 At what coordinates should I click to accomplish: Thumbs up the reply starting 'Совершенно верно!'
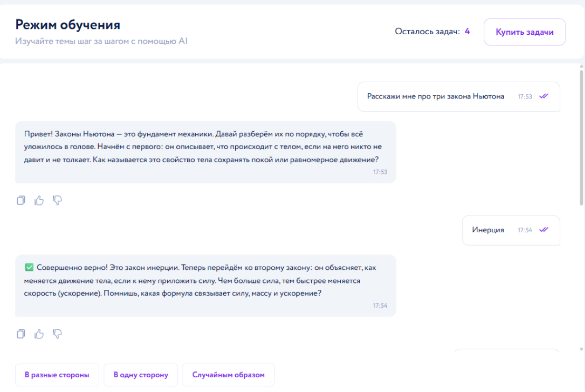(39, 334)
